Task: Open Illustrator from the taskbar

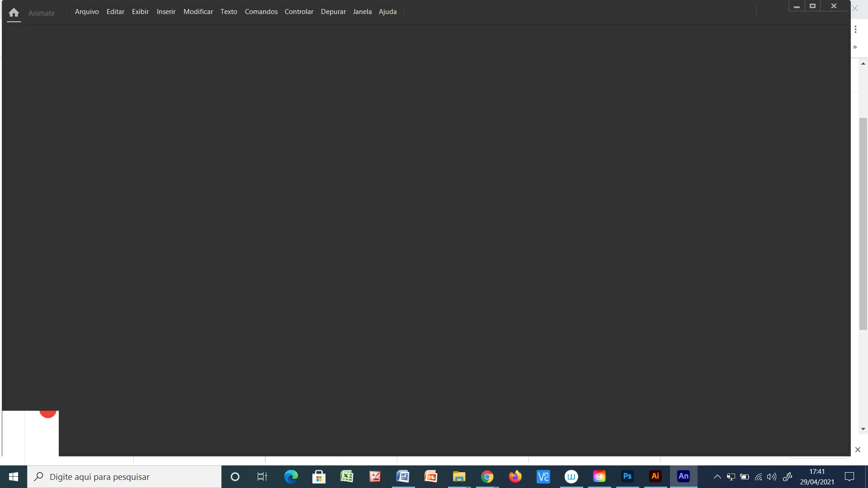Action: [x=655, y=476]
